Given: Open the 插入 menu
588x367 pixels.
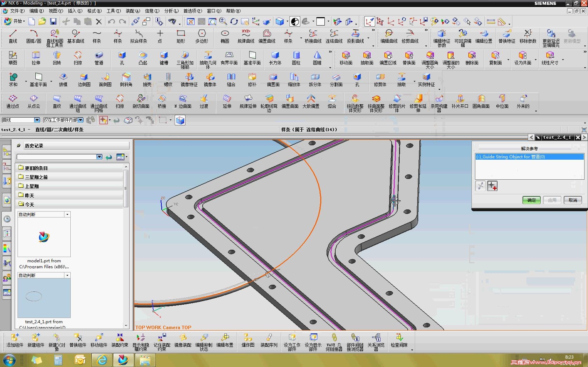Looking at the screenshot, I should tap(75, 11).
